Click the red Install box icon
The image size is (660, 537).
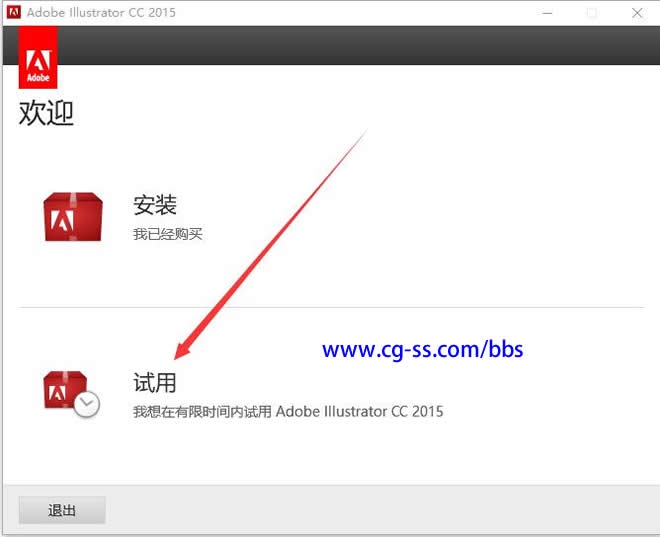pyautogui.click(x=72, y=216)
